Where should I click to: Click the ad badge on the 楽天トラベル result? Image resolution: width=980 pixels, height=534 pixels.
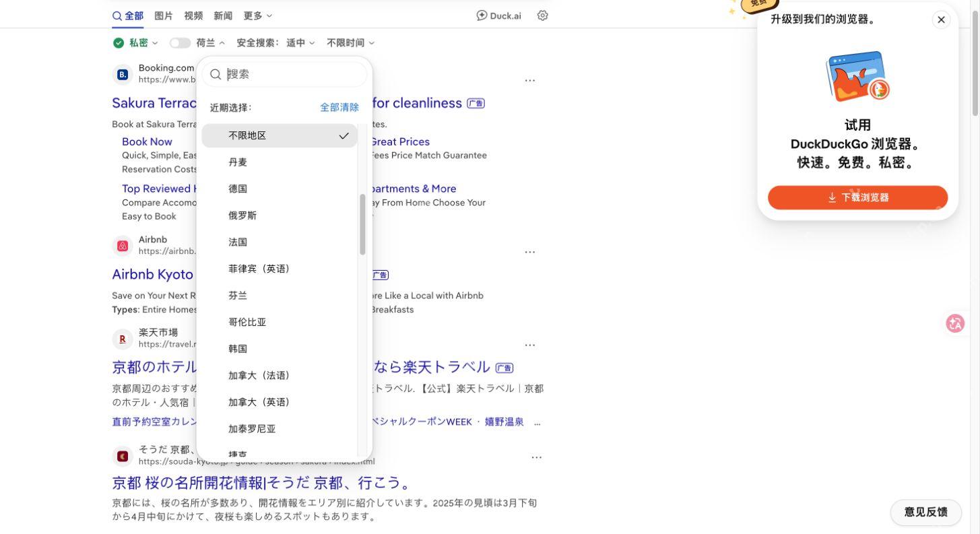(504, 368)
